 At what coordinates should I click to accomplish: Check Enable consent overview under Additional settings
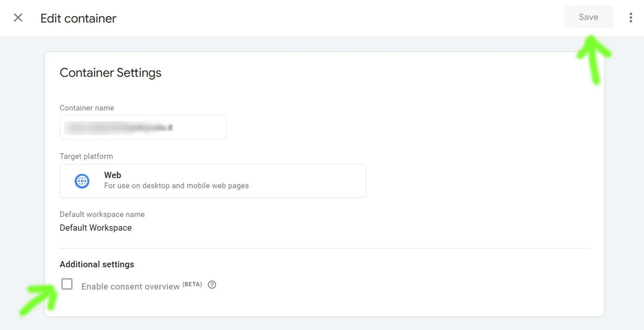tap(67, 284)
